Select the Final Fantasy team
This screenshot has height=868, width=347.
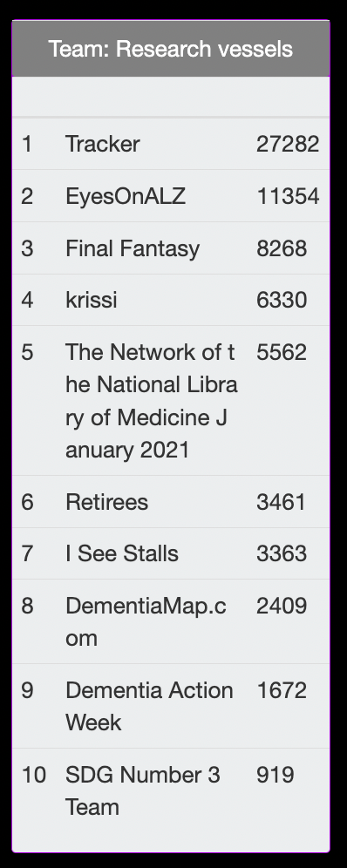[133, 248]
